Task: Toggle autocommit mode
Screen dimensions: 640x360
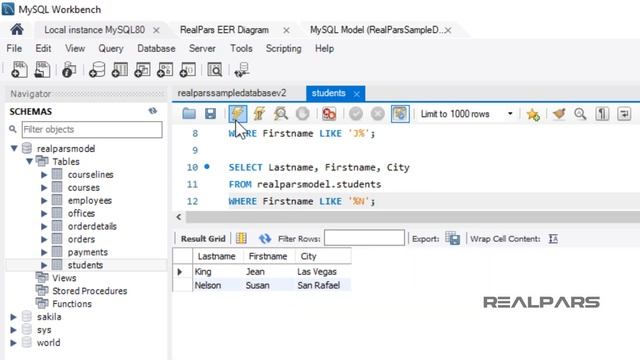Action: [400, 114]
